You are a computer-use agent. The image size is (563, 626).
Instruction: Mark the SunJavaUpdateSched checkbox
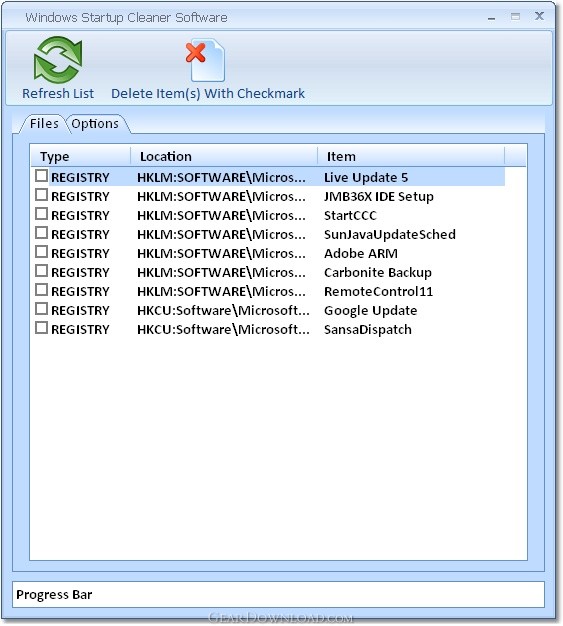(42, 233)
